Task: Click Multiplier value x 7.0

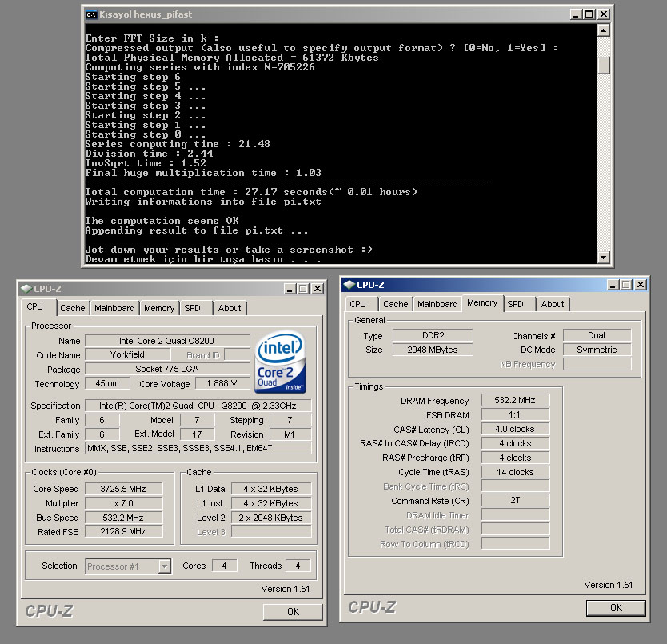Action: (123, 503)
